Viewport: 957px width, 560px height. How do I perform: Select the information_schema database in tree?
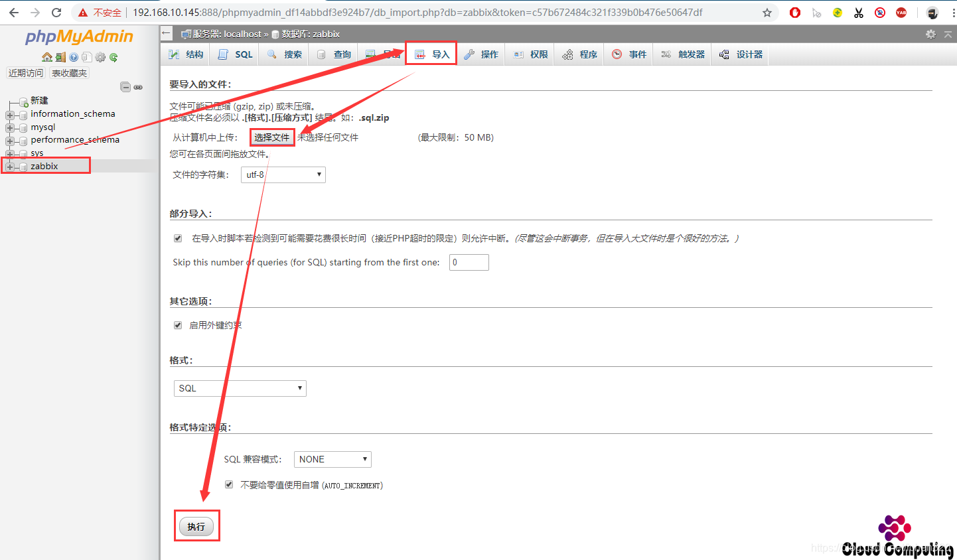coord(73,114)
